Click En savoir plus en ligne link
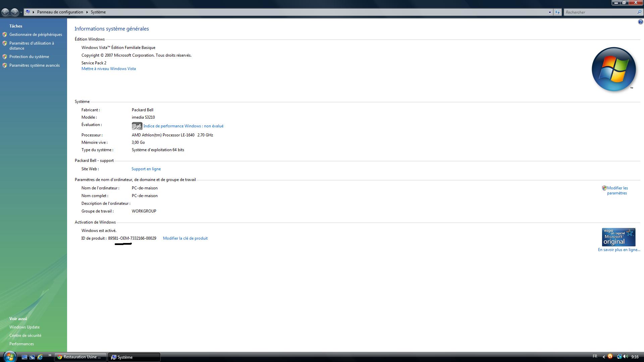 [619, 250]
